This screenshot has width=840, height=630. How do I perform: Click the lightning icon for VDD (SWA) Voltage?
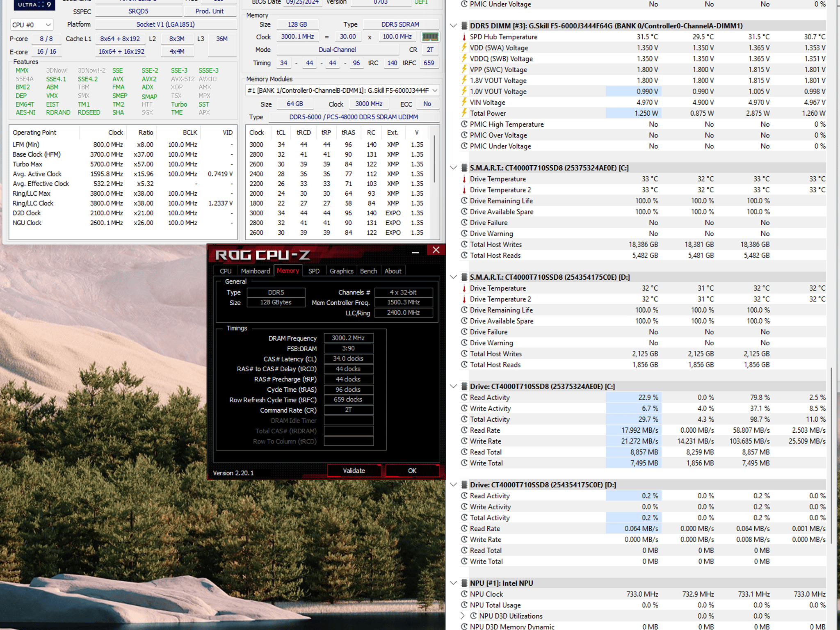[464, 48]
